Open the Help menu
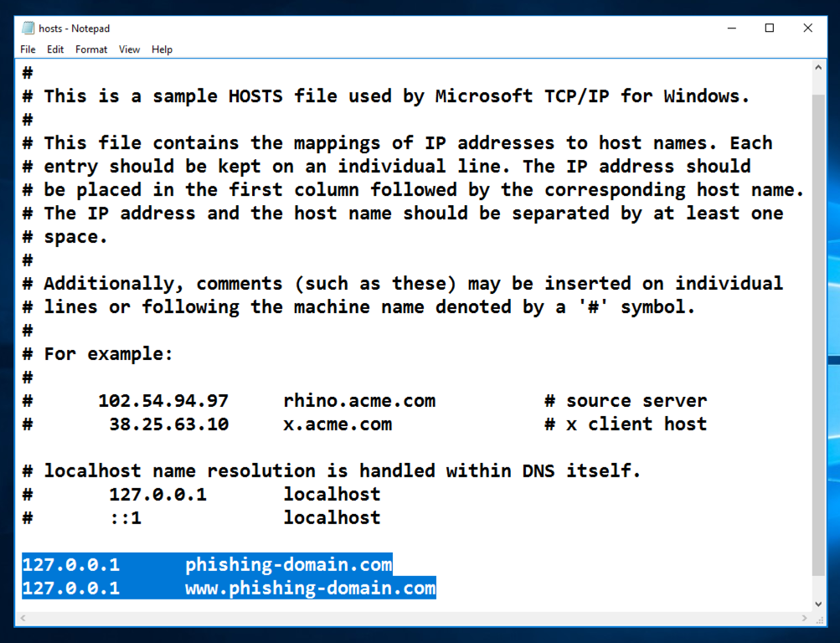This screenshot has height=643, width=840. 162,49
